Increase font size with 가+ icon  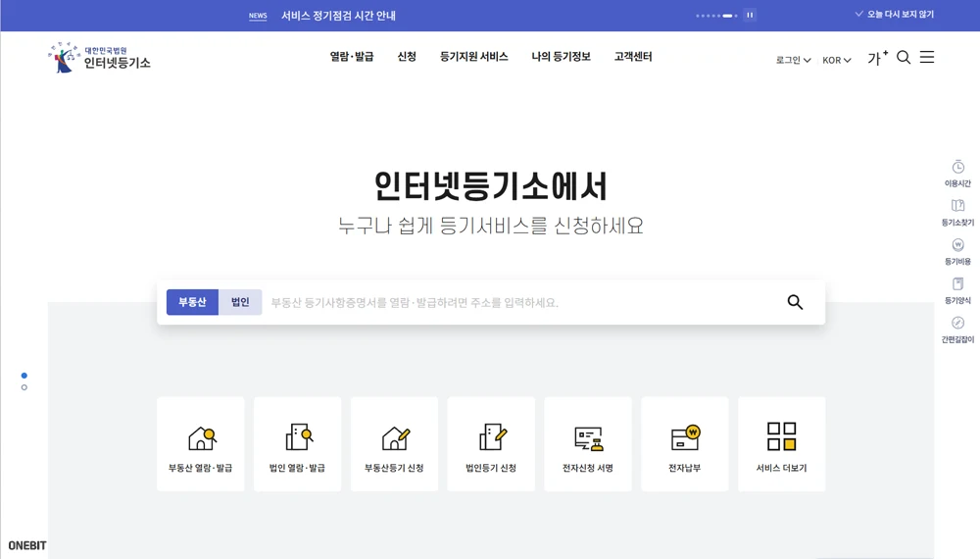point(877,58)
